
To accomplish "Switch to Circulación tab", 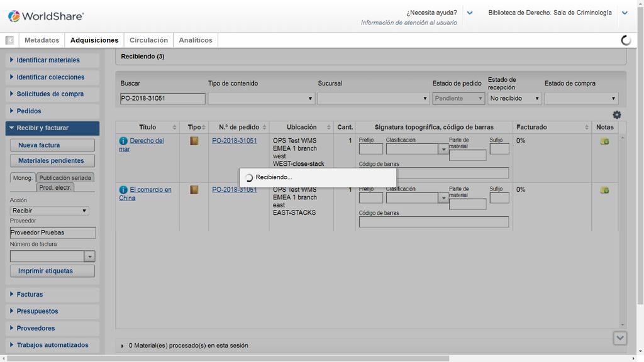I will click(148, 40).
